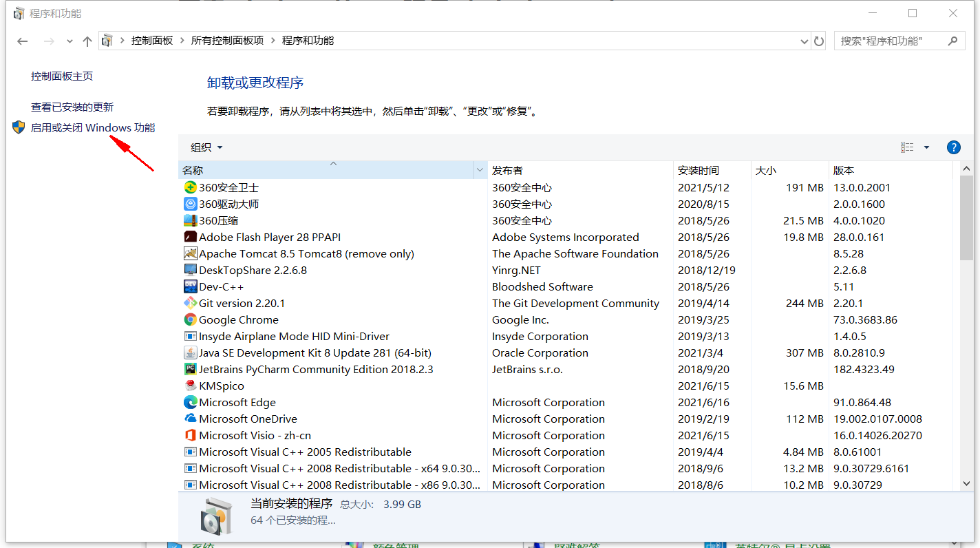Sort by the 发布者 column header

[580, 170]
